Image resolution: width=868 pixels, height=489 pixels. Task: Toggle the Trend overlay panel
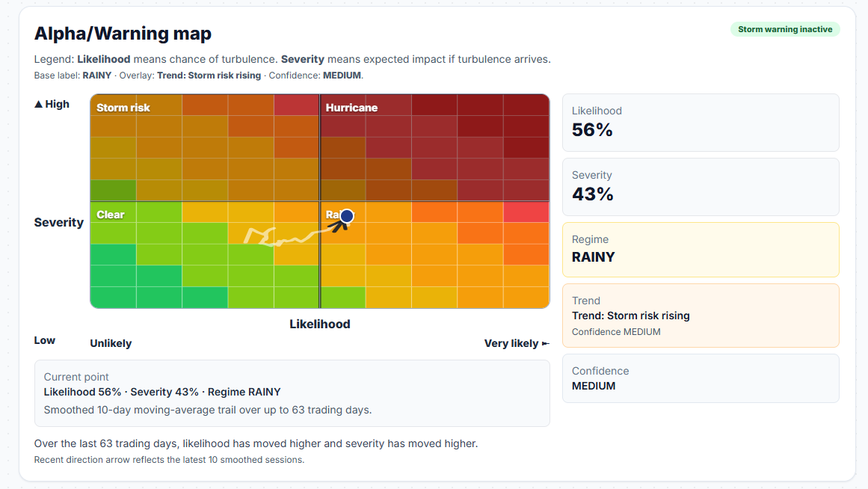pyautogui.click(x=701, y=316)
